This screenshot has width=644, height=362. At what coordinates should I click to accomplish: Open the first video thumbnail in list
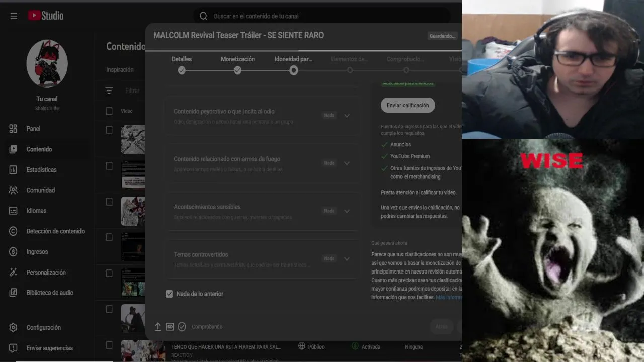click(133, 139)
